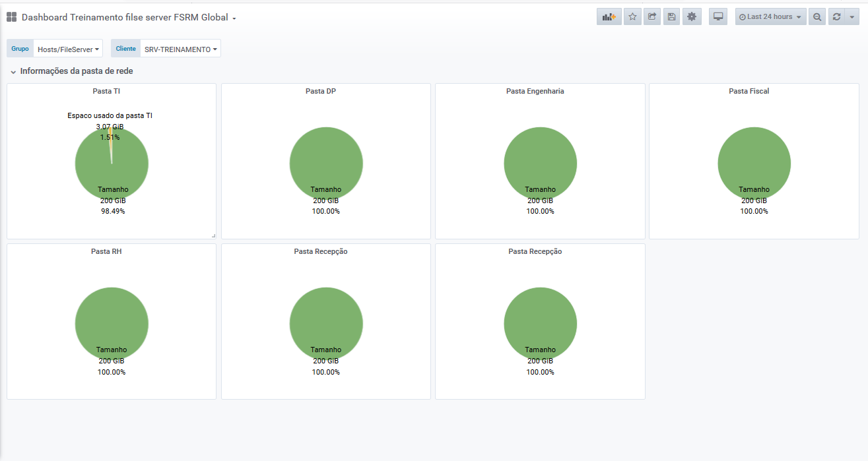Click Pasta Engenharia panel title
This screenshot has width=868, height=461.
535,91
